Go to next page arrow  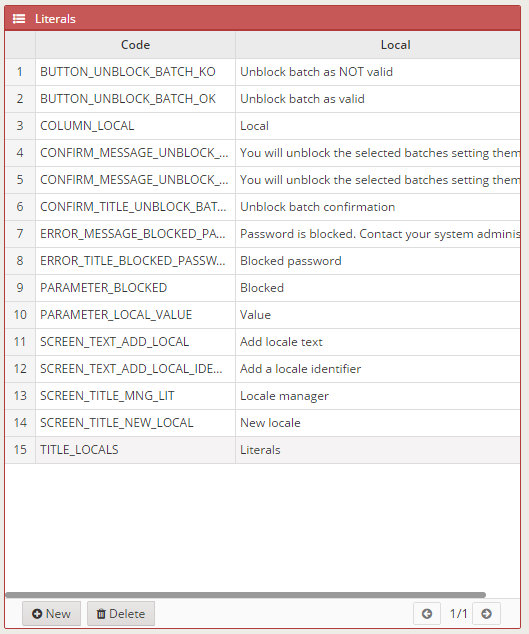pos(487,614)
